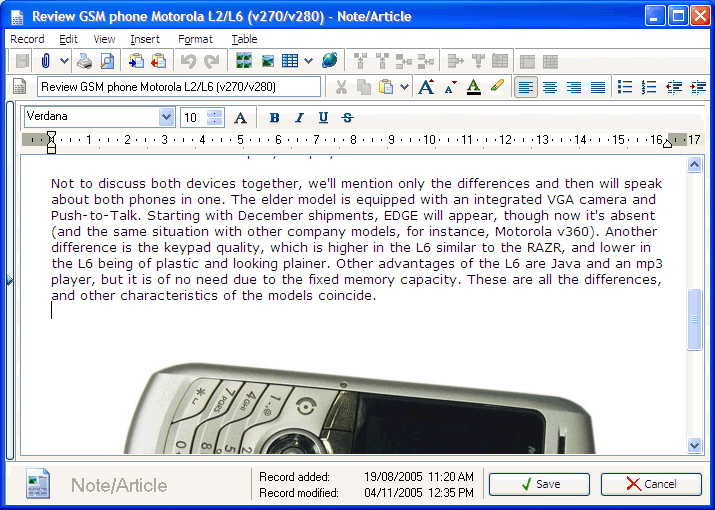This screenshot has width=715, height=510.
Task: Click the Font dialog 'A' icon
Action: coord(240,118)
